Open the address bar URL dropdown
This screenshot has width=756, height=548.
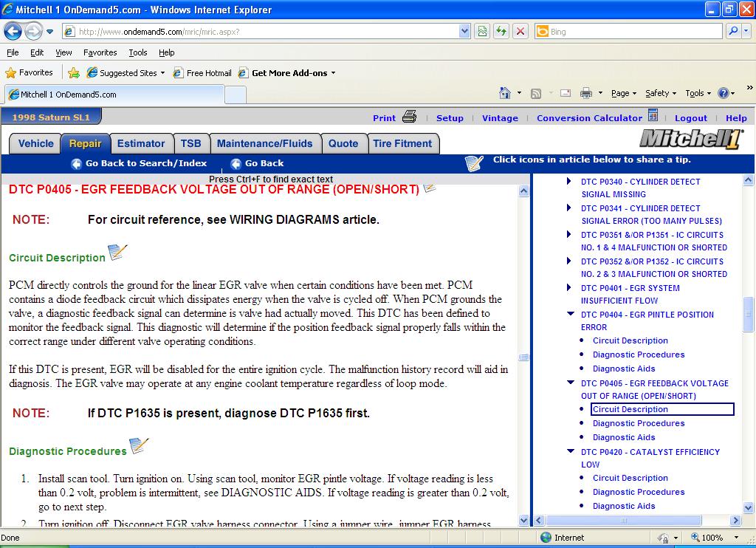tap(464, 31)
